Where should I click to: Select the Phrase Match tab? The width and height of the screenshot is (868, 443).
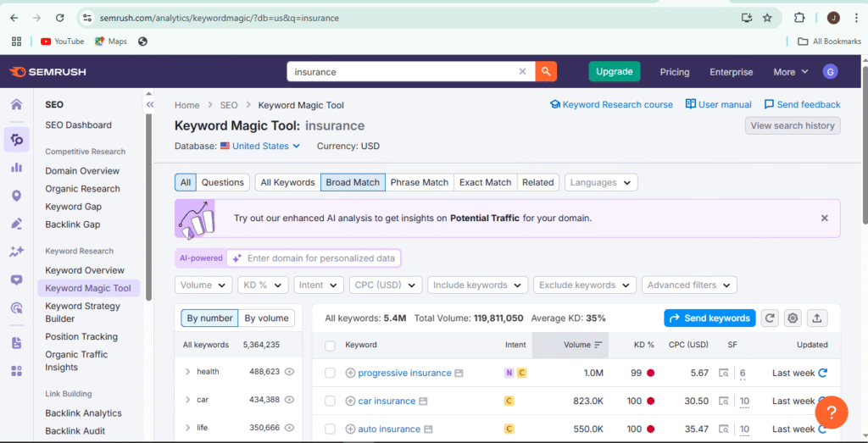tap(420, 182)
